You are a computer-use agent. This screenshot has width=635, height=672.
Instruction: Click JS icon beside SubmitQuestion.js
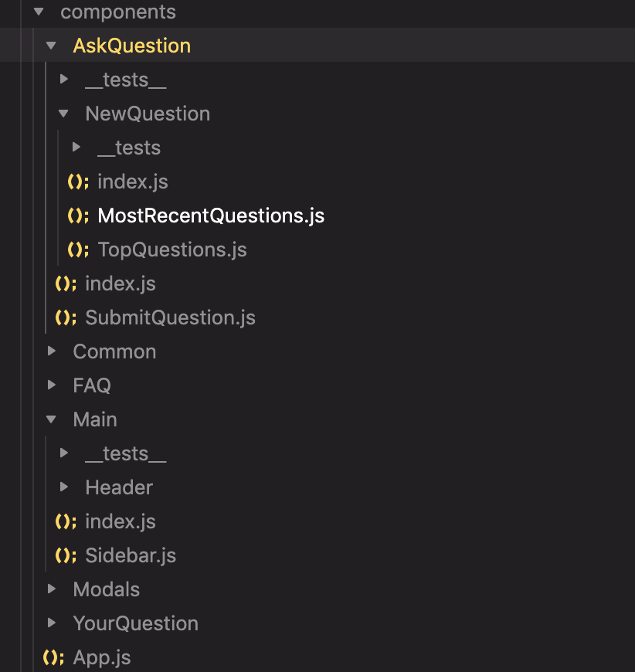tap(66, 317)
